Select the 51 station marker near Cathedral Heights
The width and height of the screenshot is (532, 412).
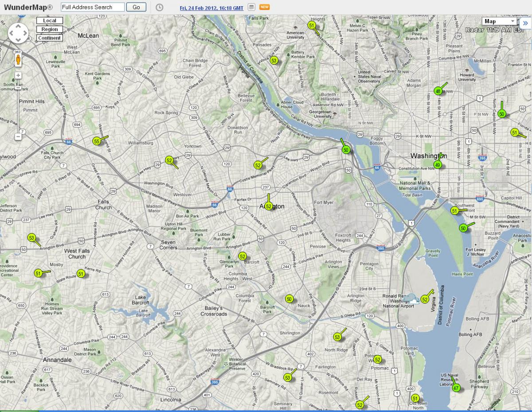[312, 26]
